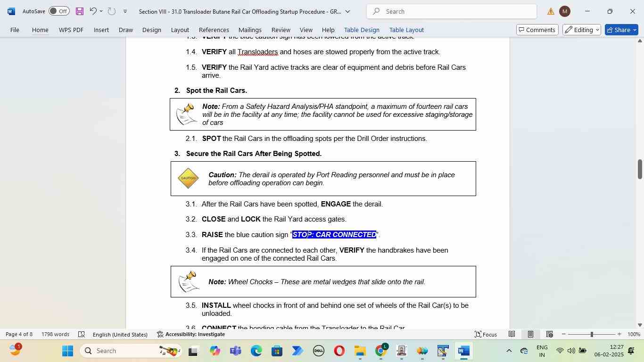Open the File menu
Viewport: 644px width, 362px height.
15,30
